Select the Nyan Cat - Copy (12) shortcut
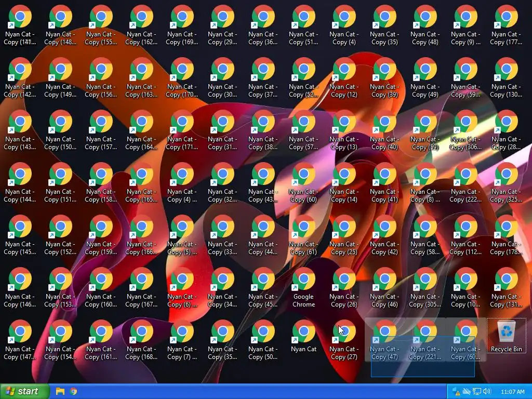The image size is (532, 399). pyautogui.click(x=344, y=78)
